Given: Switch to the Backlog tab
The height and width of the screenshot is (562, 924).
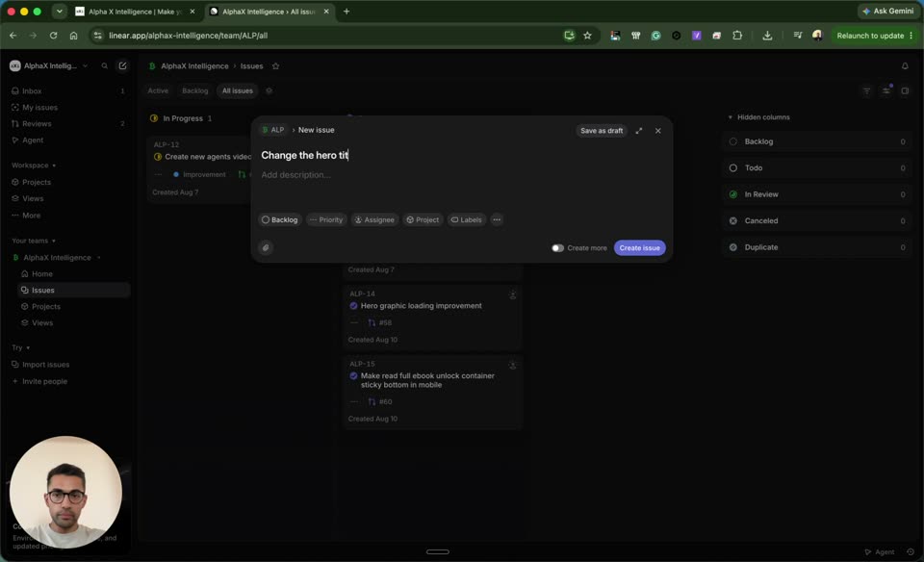Looking at the screenshot, I should (x=195, y=90).
